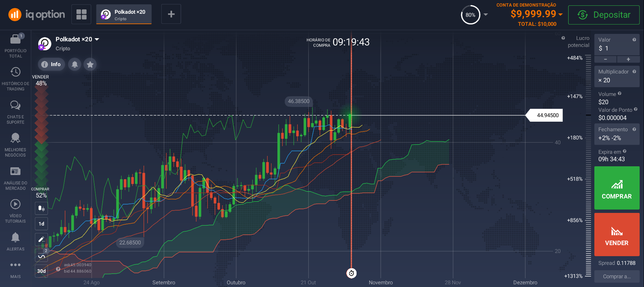Click the VENDER 48% label

[41, 80]
